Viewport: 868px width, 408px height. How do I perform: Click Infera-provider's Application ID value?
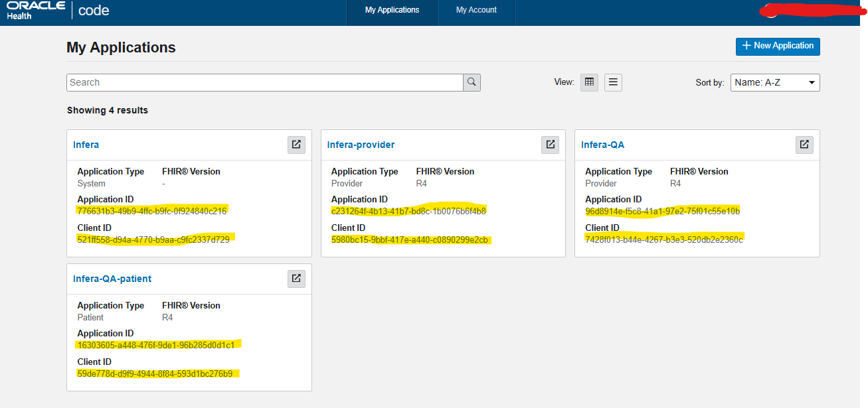click(408, 211)
